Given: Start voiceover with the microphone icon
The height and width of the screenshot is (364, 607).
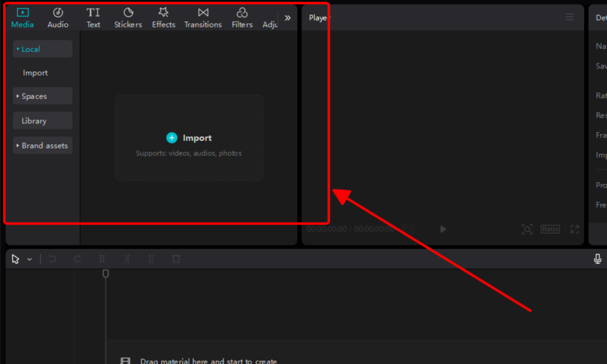Looking at the screenshot, I should (x=597, y=259).
